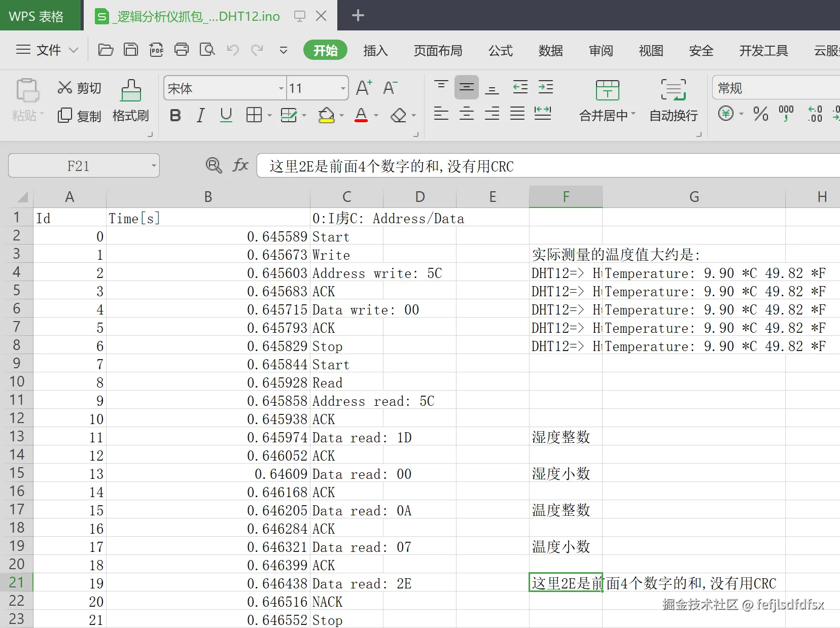Switch to the 视图 View tab
Image resolution: width=840 pixels, height=628 pixels.
(651, 50)
